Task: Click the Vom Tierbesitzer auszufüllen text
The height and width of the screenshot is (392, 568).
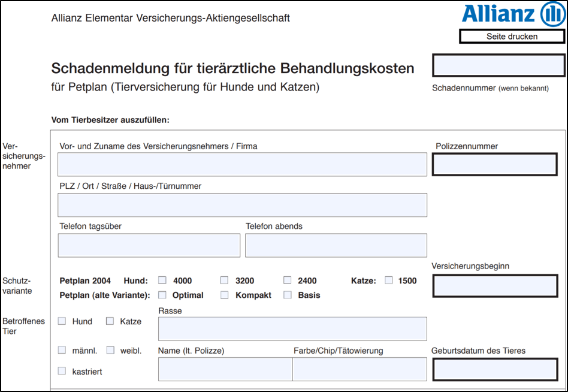Action: pos(110,120)
